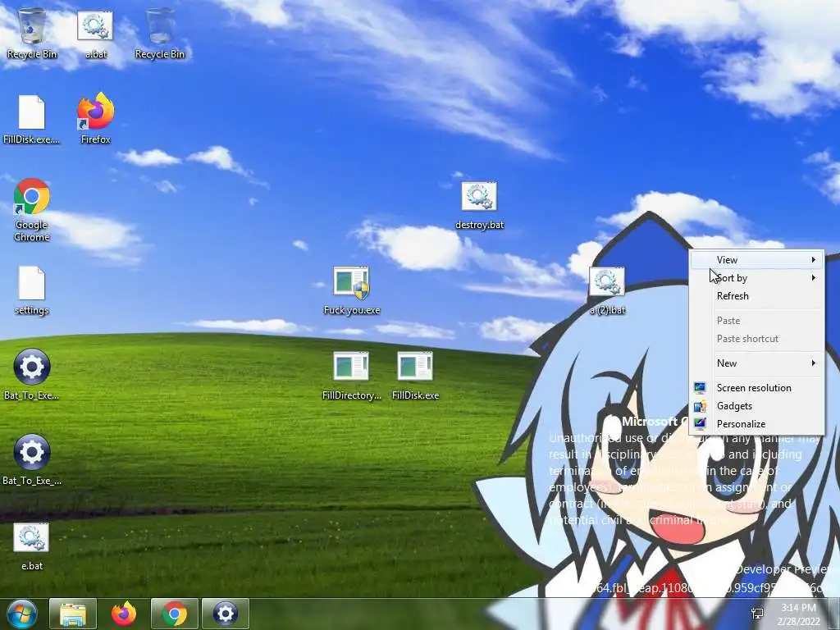Expand the arrow beside New
The width and height of the screenshot is (840, 630).
coord(813,363)
